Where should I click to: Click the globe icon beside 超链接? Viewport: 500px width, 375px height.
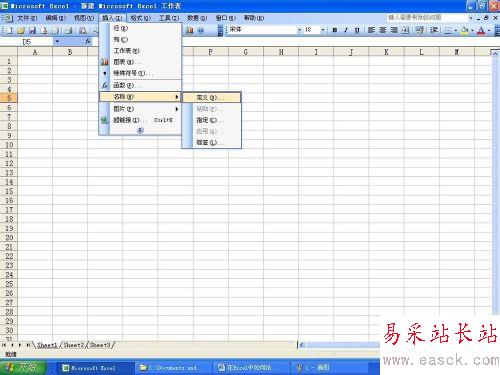105,120
